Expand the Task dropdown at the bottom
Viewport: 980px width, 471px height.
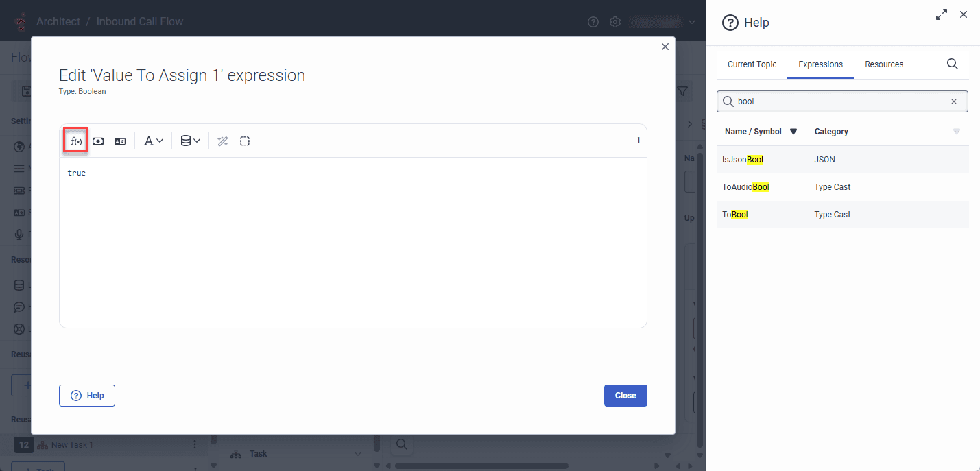(x=357, y=453)
